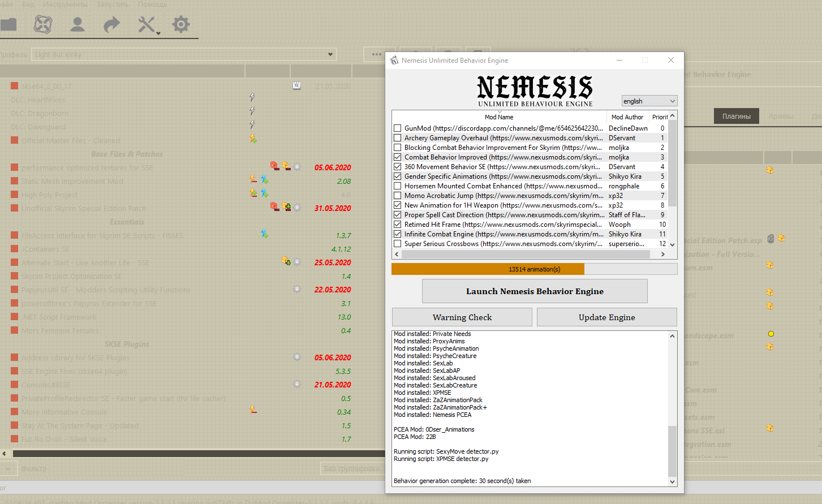Open the english language dropdown in Nemesis
Image resolution: width=822 pixels, height=504 pixels.
649,101
